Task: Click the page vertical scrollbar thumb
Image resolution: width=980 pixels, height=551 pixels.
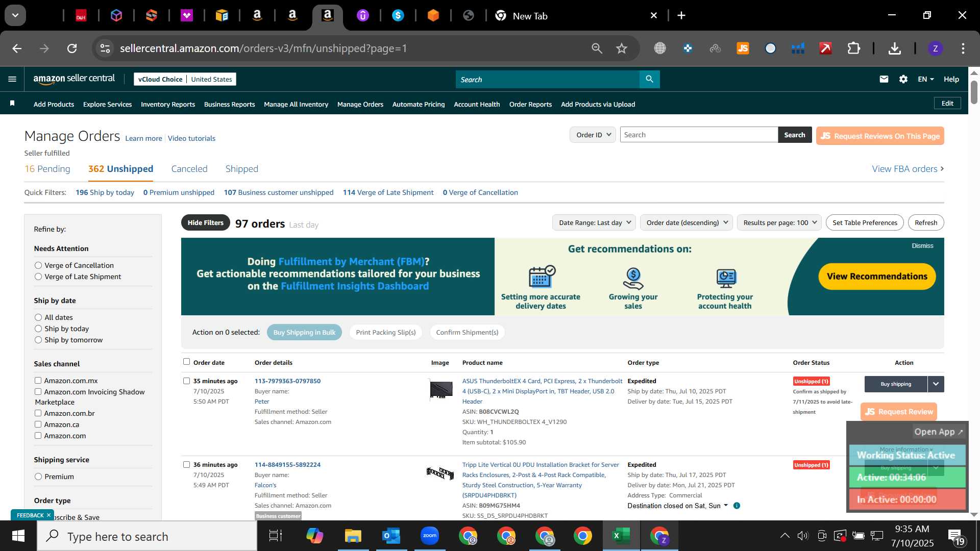Action: [x=974, y=92]
